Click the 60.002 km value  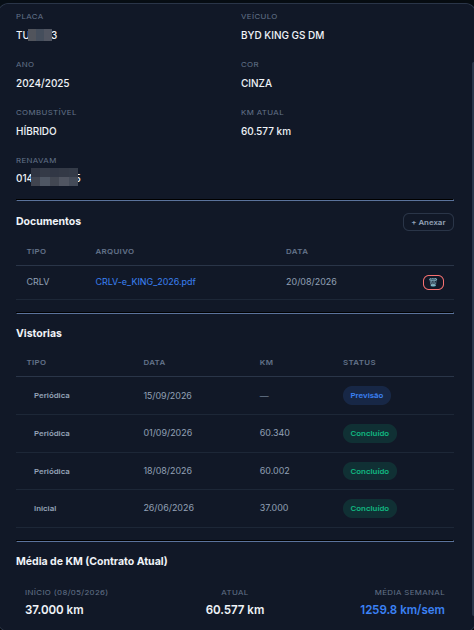coord(275,470)
